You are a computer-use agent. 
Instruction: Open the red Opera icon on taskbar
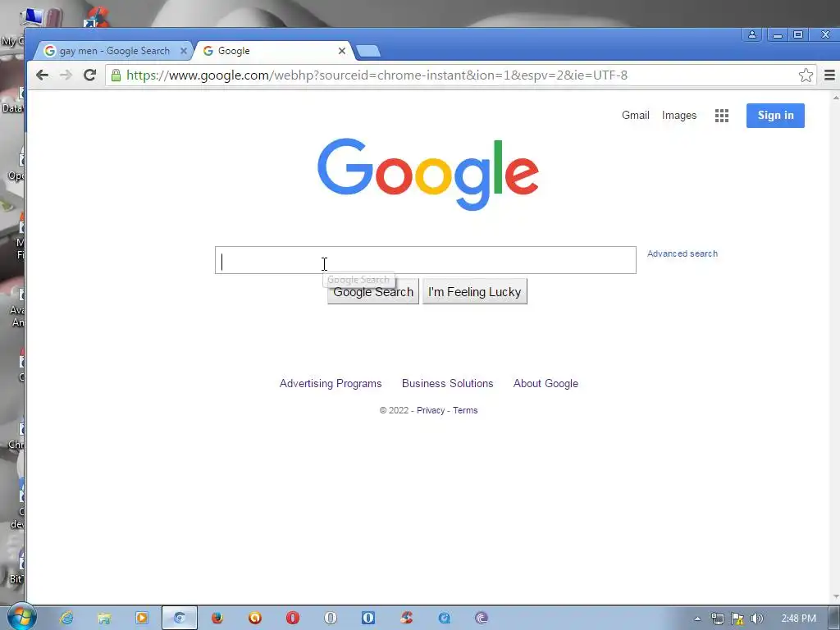tap(293, 619)
